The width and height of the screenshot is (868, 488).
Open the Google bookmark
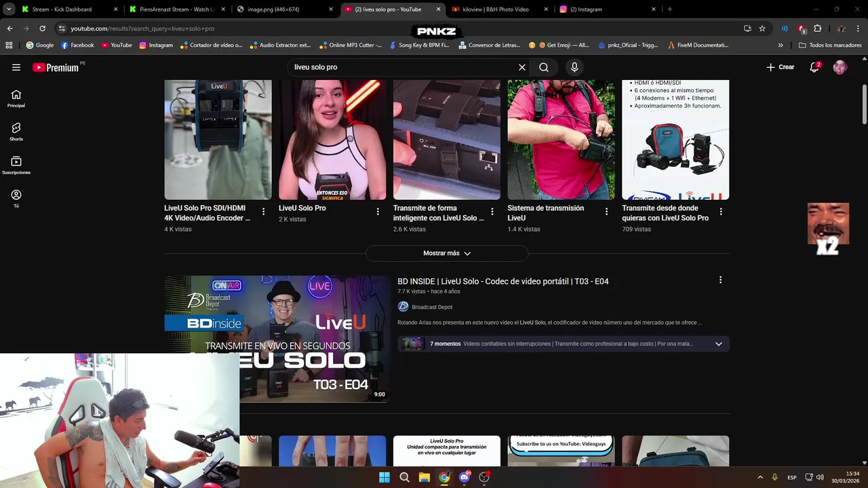tap(40, 45)
